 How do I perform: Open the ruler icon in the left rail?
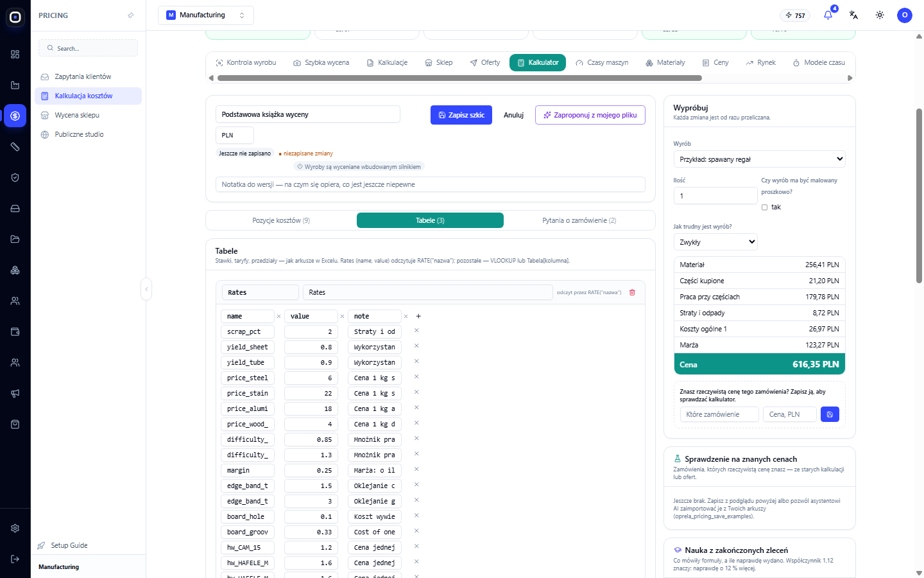[15, 147]
